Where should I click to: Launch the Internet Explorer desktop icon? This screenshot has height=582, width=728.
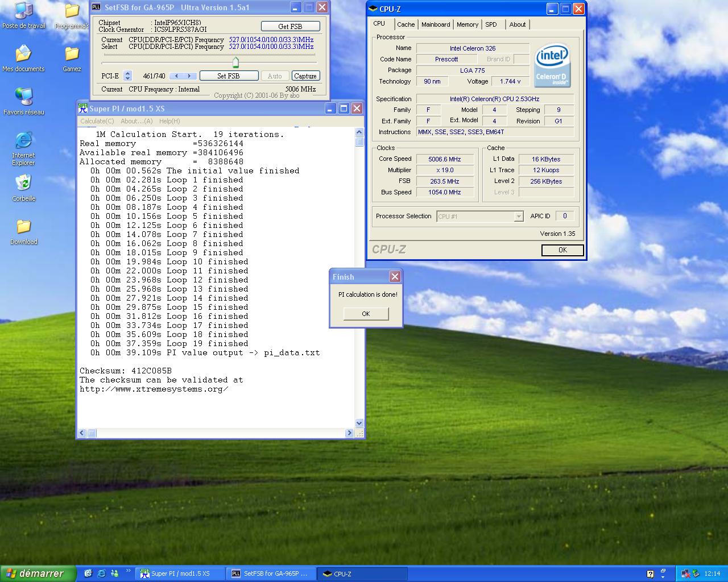[23, 148]
